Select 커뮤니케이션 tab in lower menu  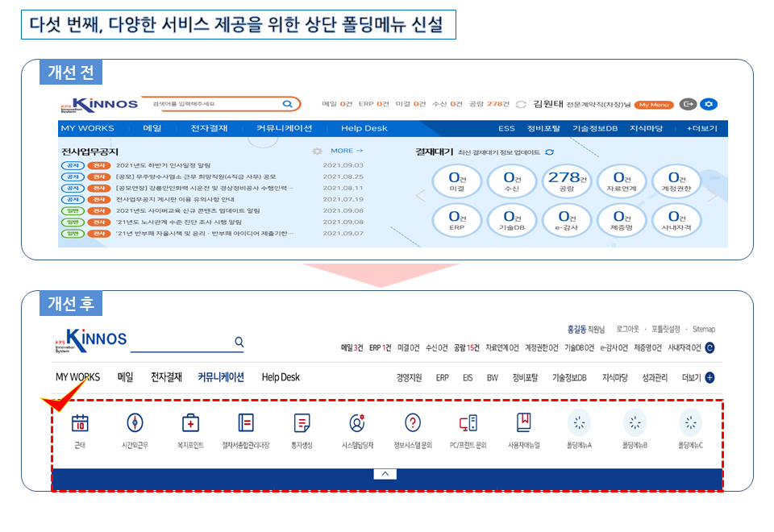221,377
